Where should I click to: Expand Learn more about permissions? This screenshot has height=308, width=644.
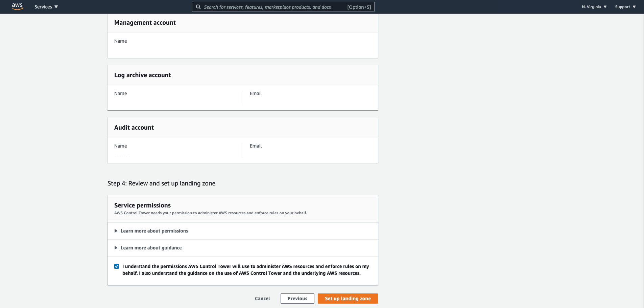click(x=151, y=231)
